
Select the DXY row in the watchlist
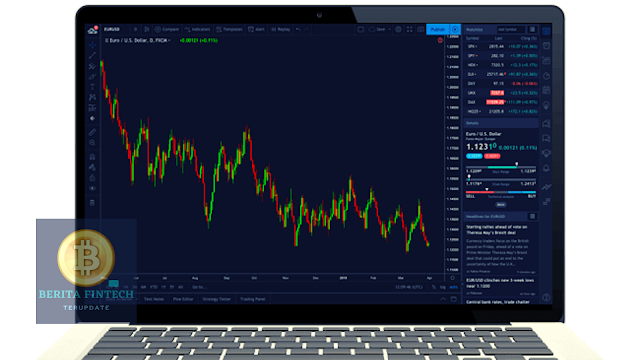tap(502, 84)
